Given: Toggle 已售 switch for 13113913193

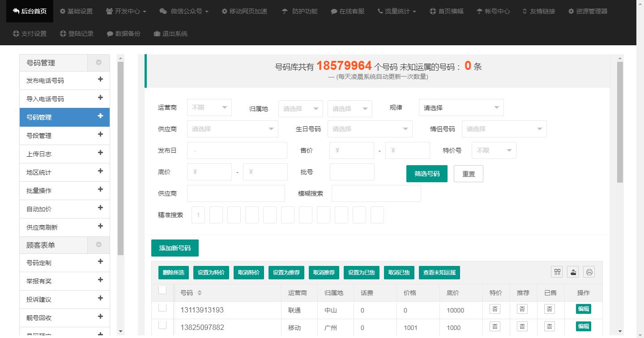Looking at the screenshot, I should click(x=550, y=309).
